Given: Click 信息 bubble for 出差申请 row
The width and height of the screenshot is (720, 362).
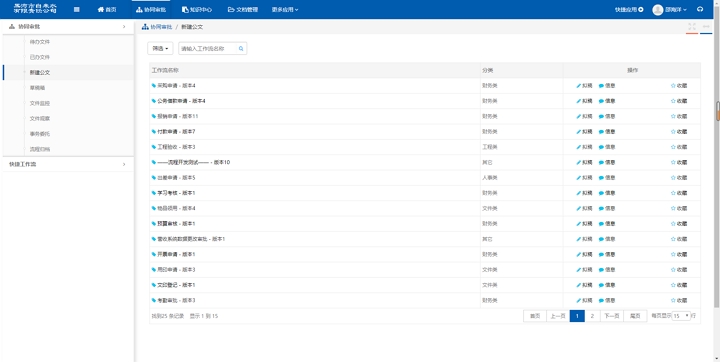Looking at the screenshot, I should tap(607, 178).
